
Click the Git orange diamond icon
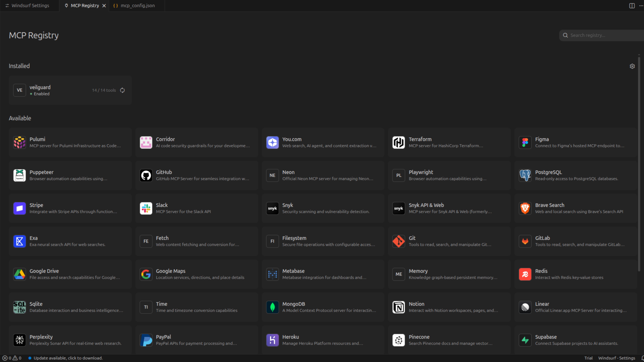click(399, 241)
